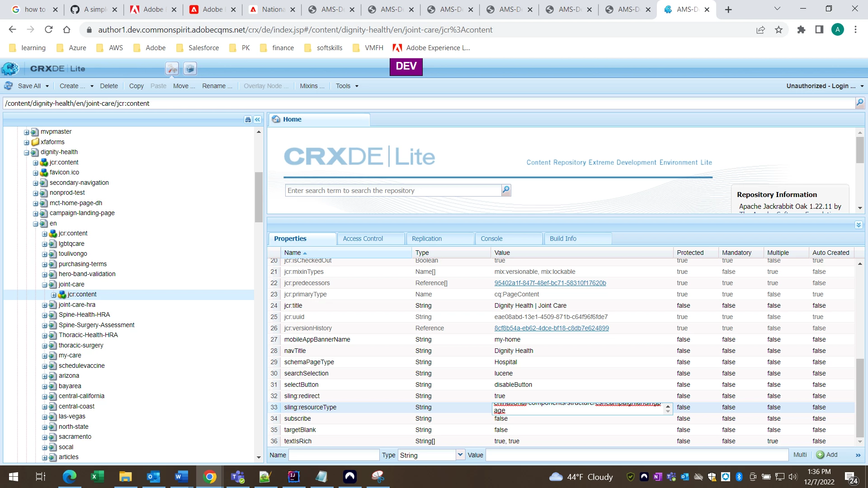
Task: Collapse the joint-care tree node
Action: coord(45,285)
